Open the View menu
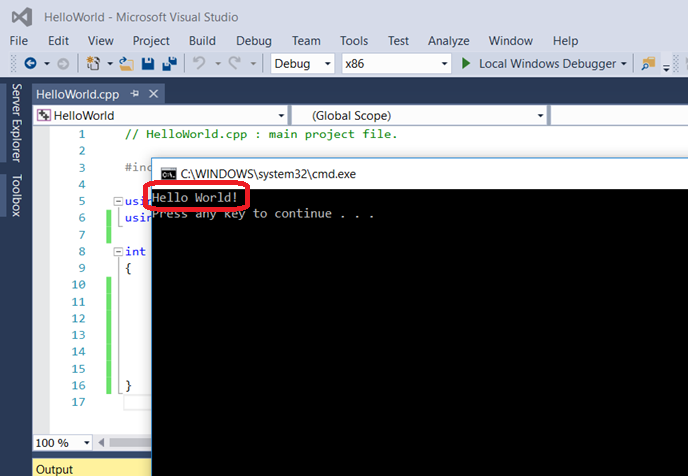 point(100,41)
